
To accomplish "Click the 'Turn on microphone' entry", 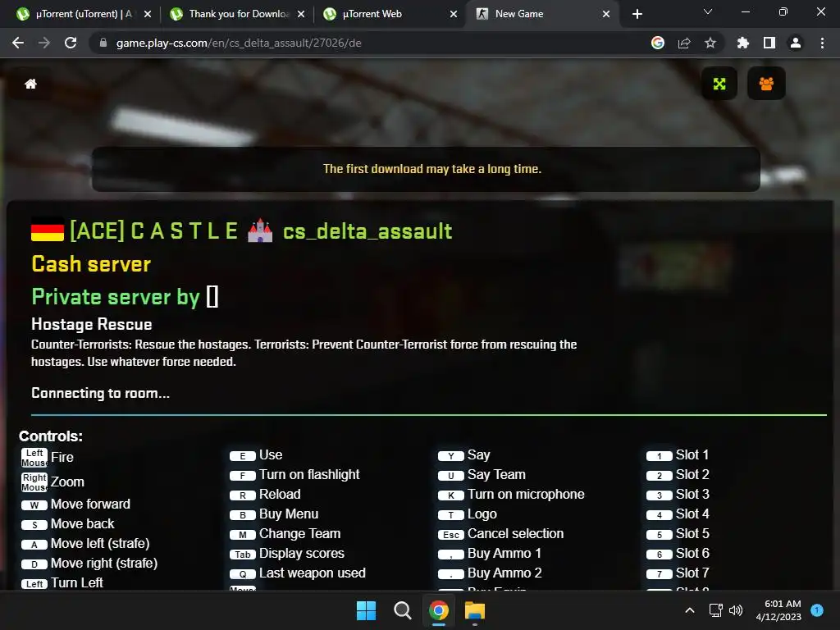I will coord(511,495).
